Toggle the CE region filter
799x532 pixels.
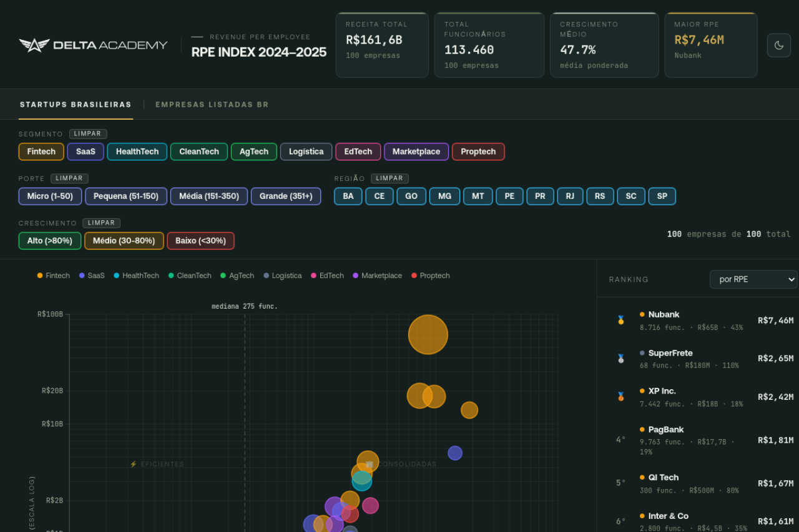[x=380, y=196]
